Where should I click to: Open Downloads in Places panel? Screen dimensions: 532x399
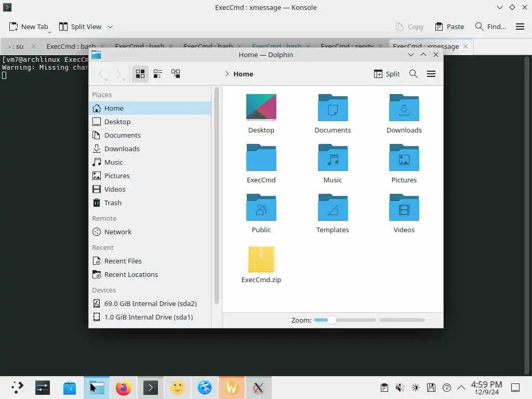click(150, 149)
